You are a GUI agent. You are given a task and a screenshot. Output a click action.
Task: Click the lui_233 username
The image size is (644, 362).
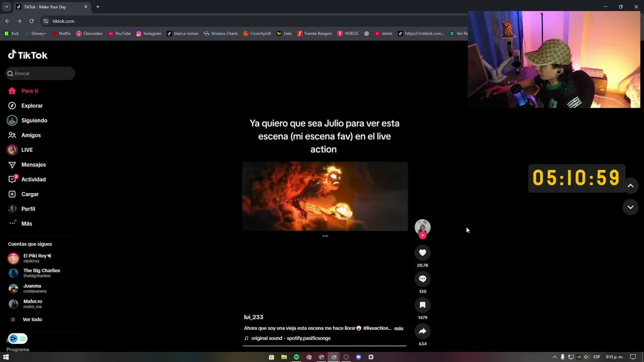254,317
